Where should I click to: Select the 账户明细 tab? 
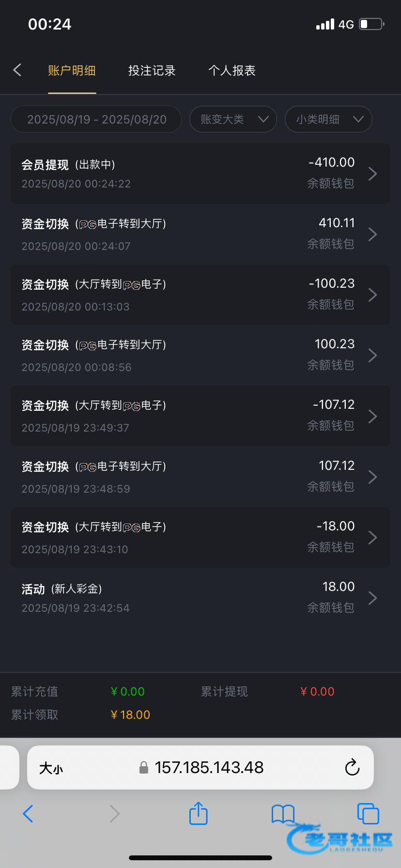(72, 71)
